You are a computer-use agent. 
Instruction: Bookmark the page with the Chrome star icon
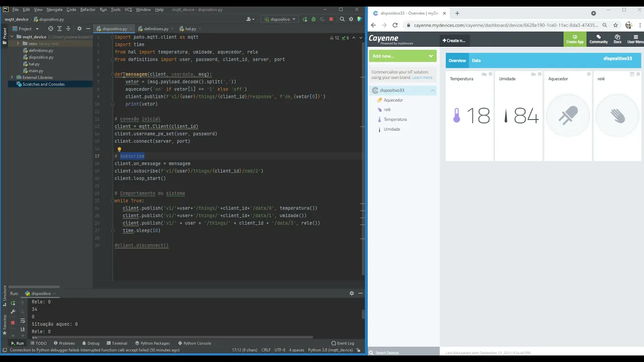coord(615,25)
